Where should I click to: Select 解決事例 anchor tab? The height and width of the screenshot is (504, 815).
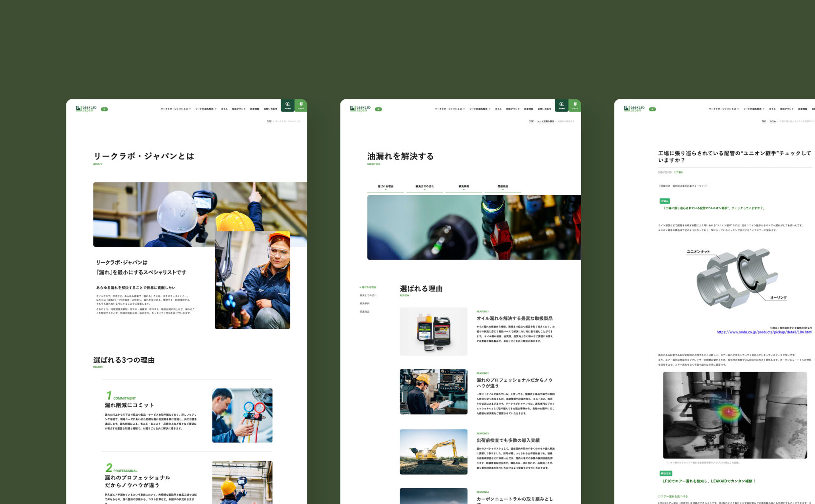(464, 187)
